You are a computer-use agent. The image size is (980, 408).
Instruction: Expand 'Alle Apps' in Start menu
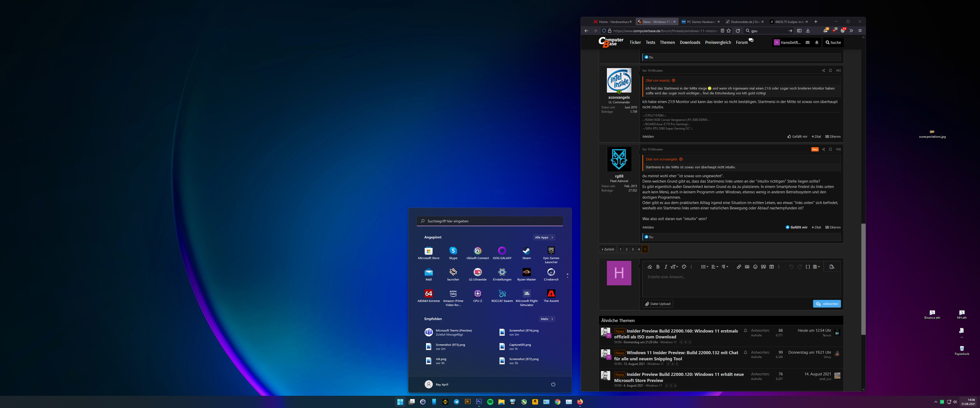coord(544,238)
